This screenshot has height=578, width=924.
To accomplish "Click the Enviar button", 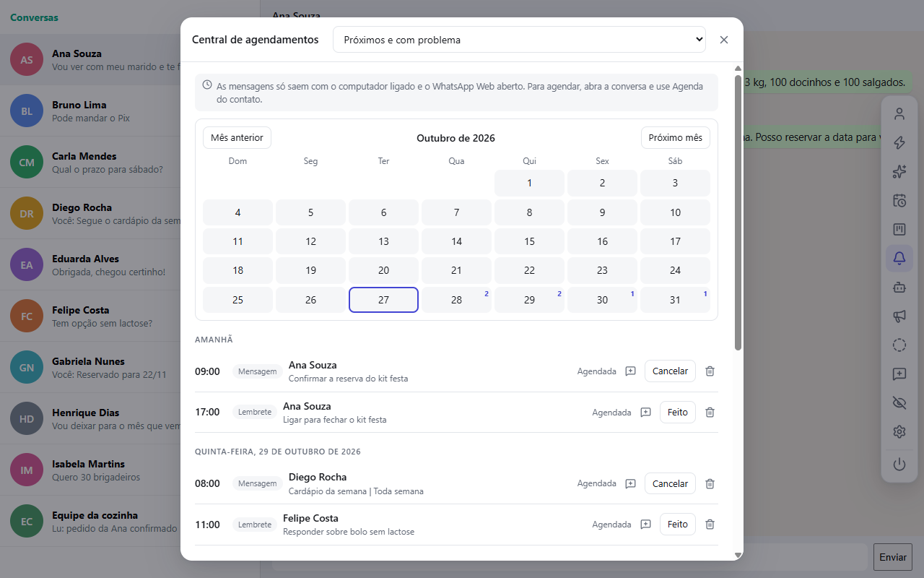I will point(893,557).
